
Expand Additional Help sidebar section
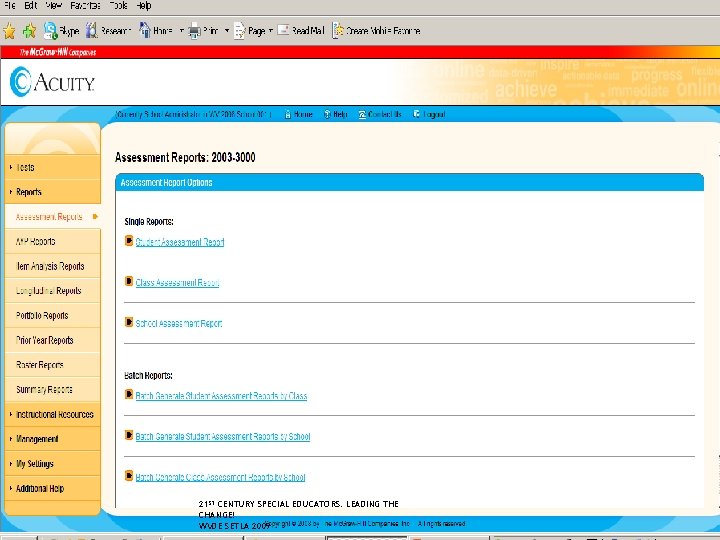coord(53,489)
